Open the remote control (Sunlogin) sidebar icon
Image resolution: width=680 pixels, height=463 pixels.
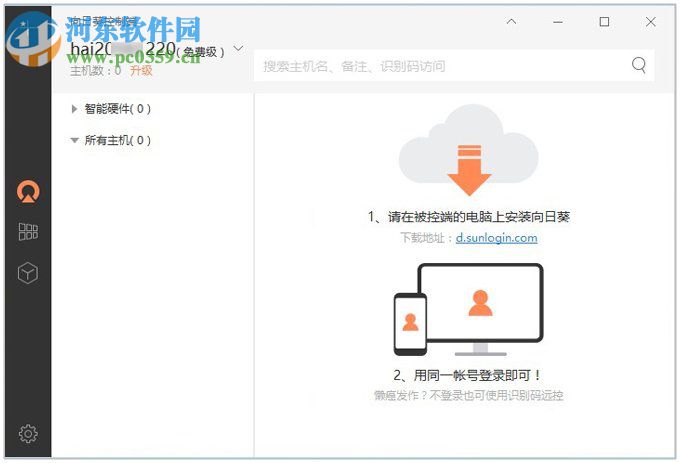tap(28, 192)
